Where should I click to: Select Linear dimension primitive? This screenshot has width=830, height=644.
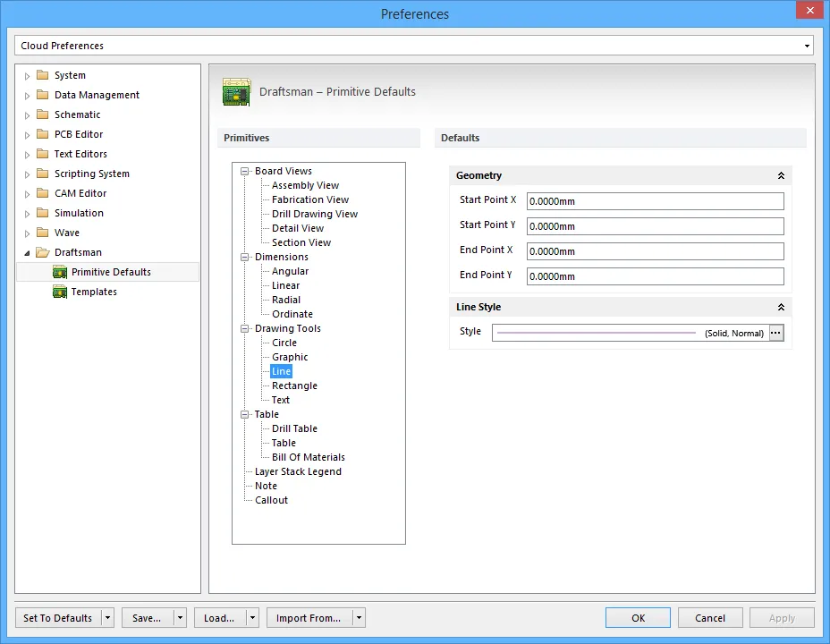[x=286, y=285]
